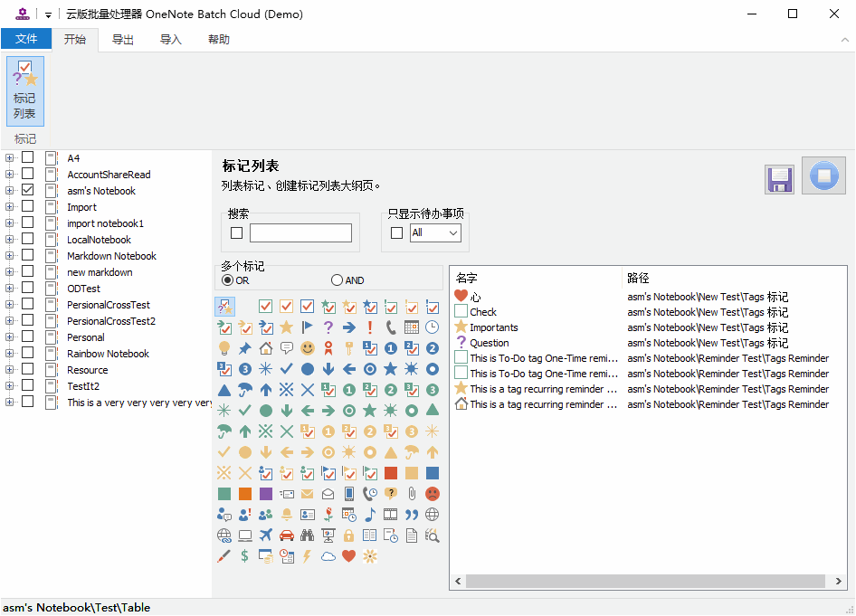The width and height of the screenshot is (856, 616).
Task: Choose the airplane tag icon
Action: click(266, 535)
